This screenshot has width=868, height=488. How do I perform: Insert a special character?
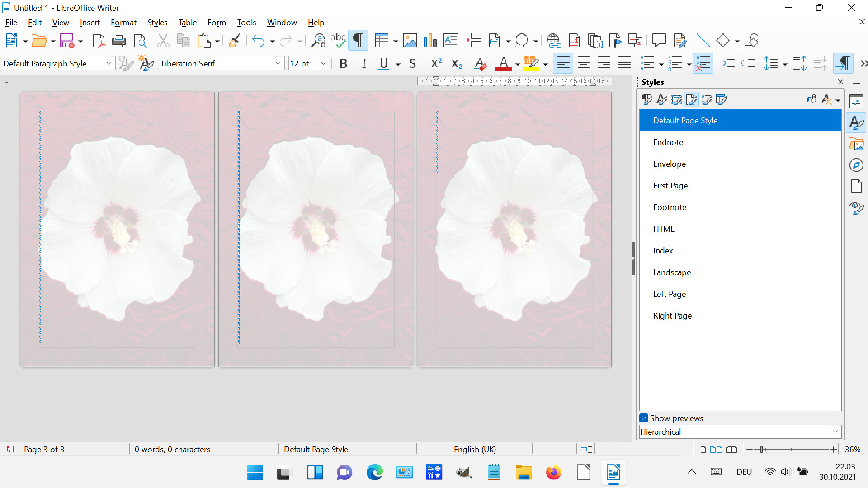click(523, 40)
